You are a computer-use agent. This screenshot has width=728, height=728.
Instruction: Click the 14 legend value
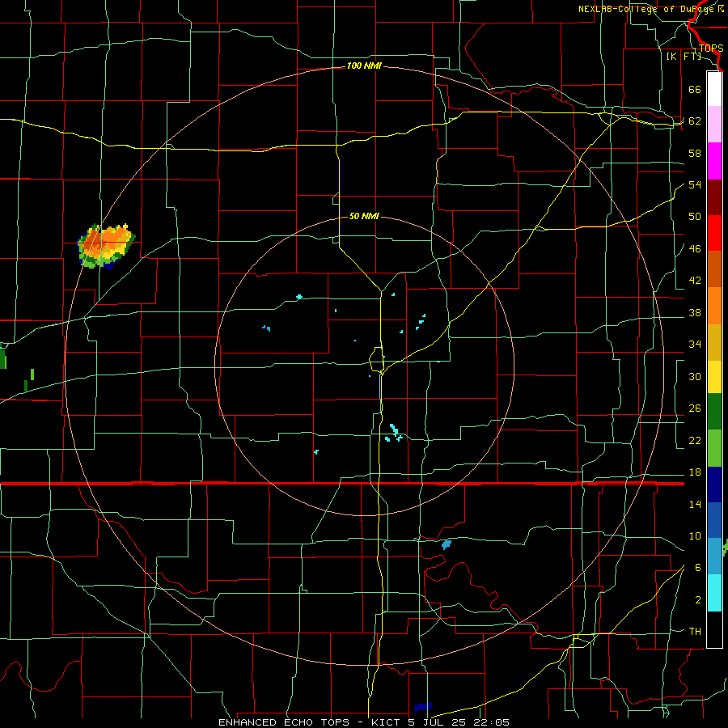click(x=695, y=504)
